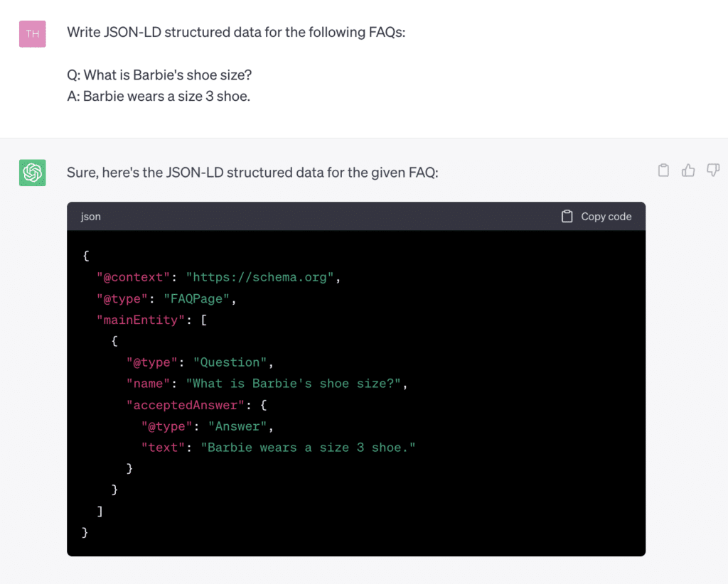The width and height of the screenshot is (728, 584).
Task: Copy the assistant's response via clipboard icon
Action: (663, 170)
